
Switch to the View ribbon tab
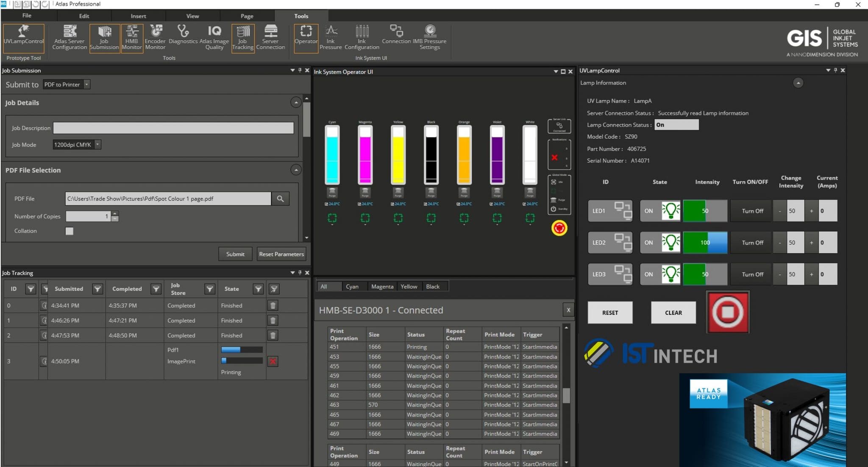193,16
